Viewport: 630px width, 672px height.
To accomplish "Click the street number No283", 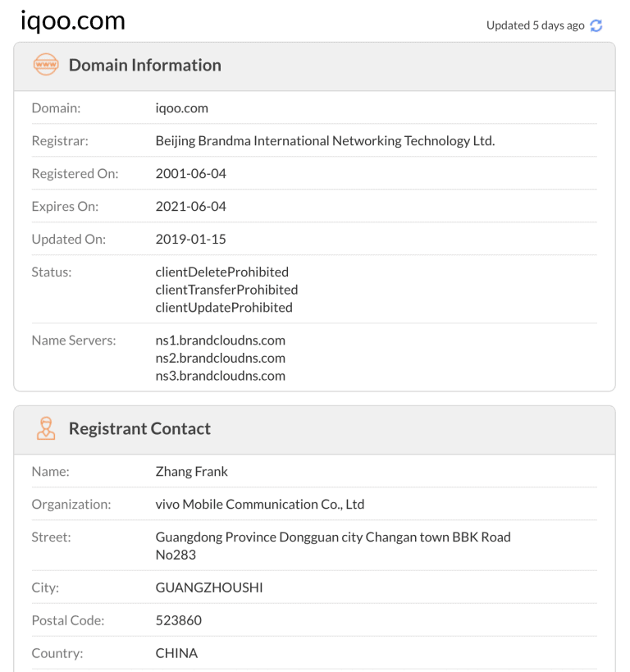I will (x=176, y=555).
